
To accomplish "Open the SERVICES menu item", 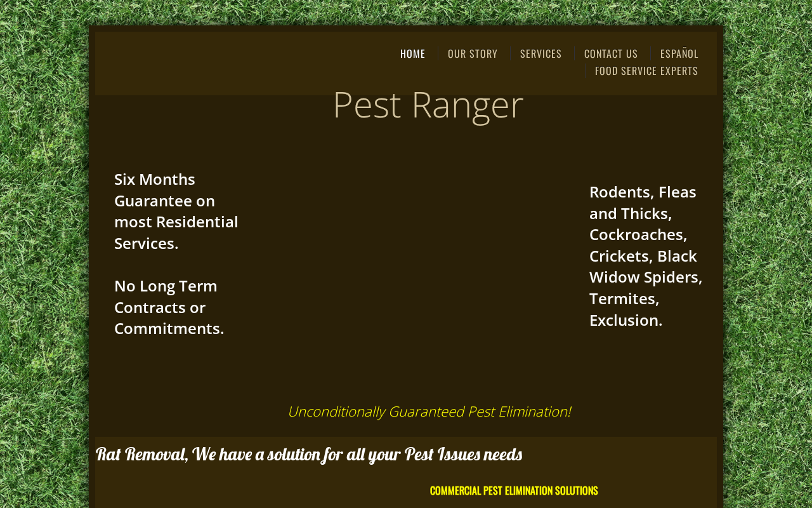I will point(540,53).
